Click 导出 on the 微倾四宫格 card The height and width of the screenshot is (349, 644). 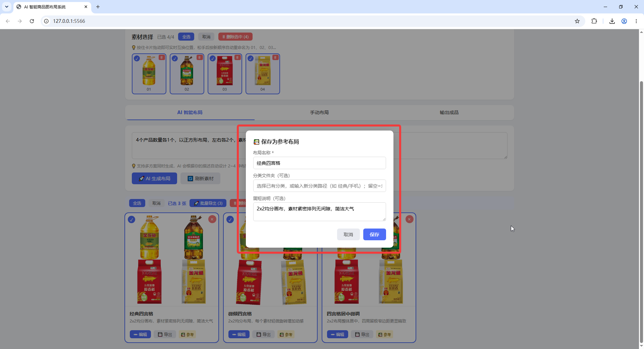pos(264,335)
